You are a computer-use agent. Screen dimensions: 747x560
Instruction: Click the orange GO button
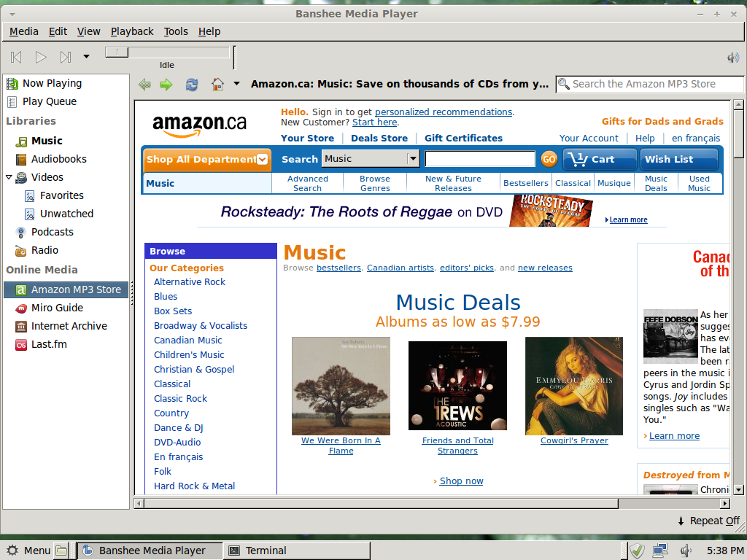click(x=549, y=159)
